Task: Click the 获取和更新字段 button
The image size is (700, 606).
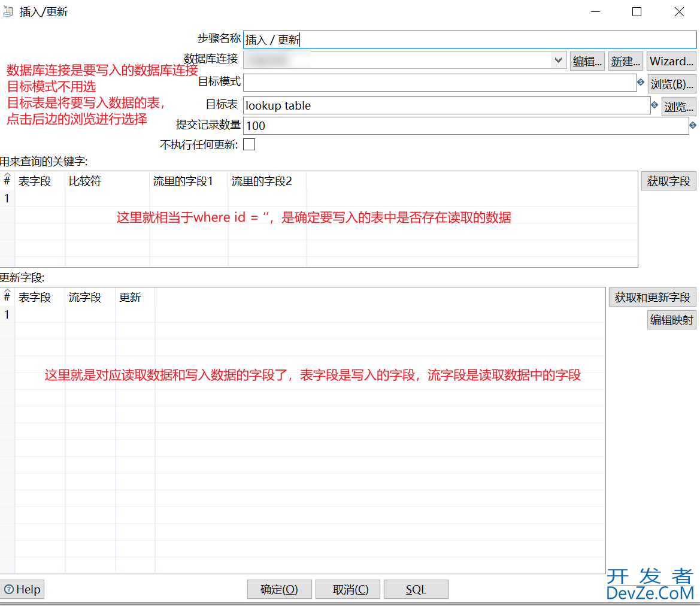Action: (x=652, y=297)
